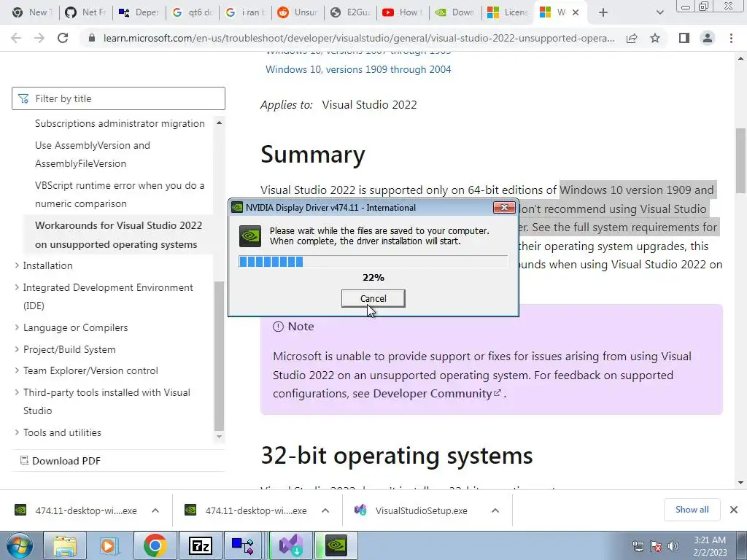The width and height of the screenshot is (747, 560).
Task: Open first 474.11-desktop download item
Action: coord(76,510)
